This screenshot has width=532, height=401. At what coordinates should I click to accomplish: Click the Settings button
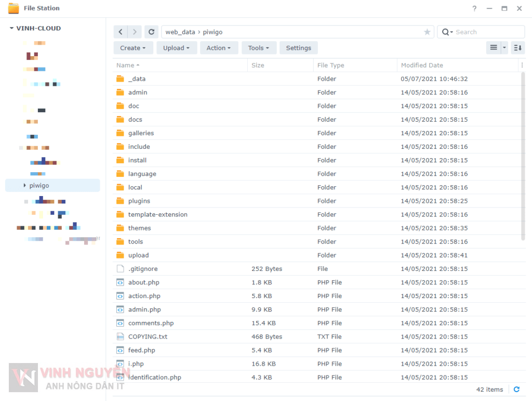(298, 47)
